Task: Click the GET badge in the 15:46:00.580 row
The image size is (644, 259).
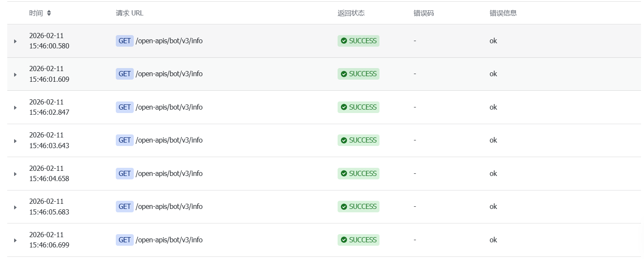Action: coord(125,41)
